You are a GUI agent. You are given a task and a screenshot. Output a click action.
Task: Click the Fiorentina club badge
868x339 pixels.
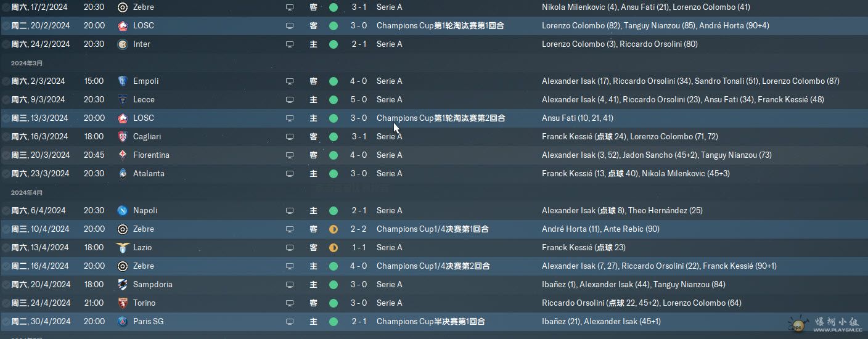click(122, 155)
